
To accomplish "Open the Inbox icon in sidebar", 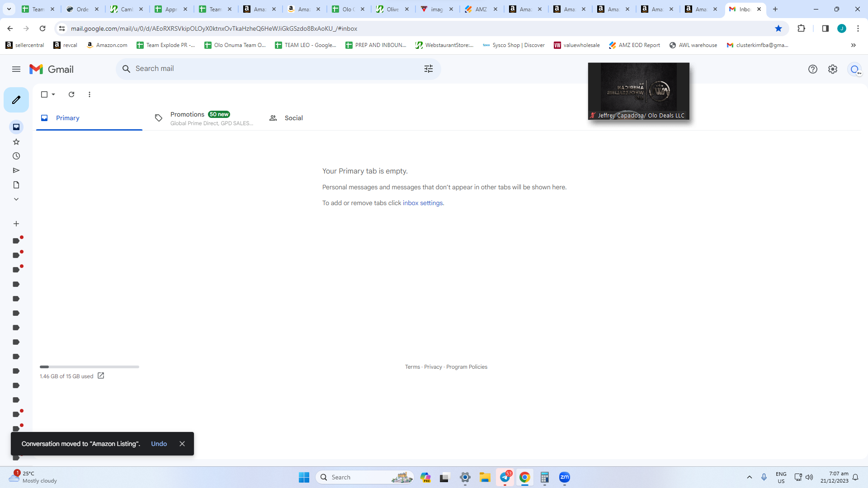I will click(16, 127).
